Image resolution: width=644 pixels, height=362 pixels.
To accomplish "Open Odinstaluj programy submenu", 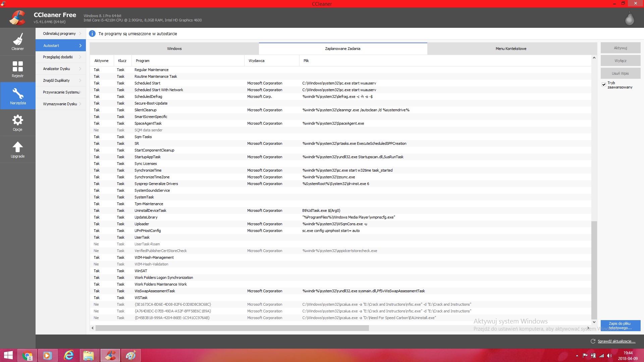I will click(x=61, y=34).
